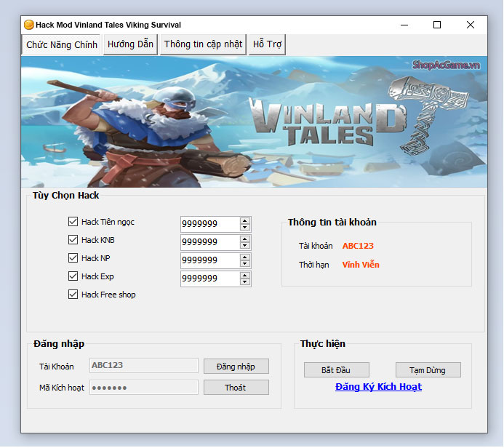Screen dimensions: 504x448
Task: Switch to the Hướng Dẫn tab
Action: click(130, 44)
